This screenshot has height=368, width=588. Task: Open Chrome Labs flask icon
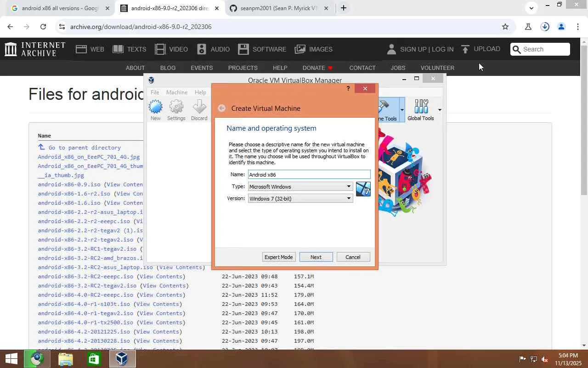point(528,27)
